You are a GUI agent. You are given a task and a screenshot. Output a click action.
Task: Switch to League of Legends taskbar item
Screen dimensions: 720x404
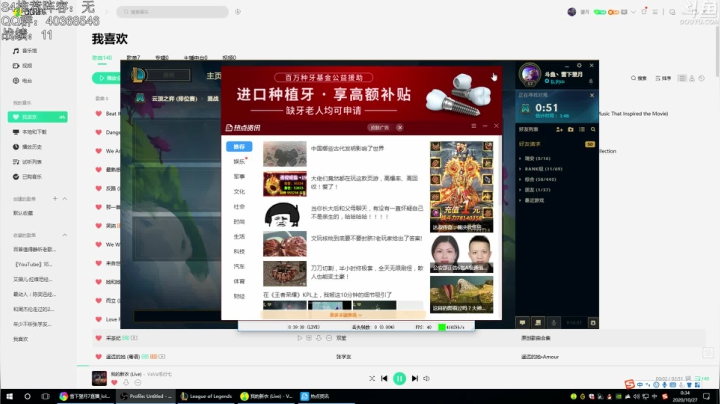[x=206, y=396]
